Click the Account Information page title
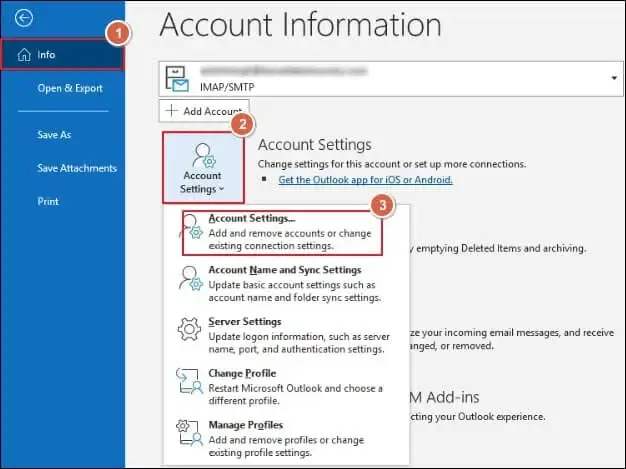This screenshot has height=469, width=626. (300, 25)
